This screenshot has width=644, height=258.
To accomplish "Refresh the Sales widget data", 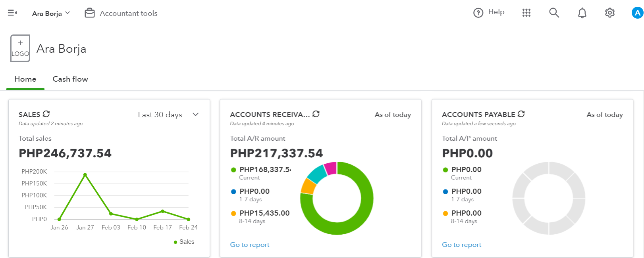I will 46,114.
